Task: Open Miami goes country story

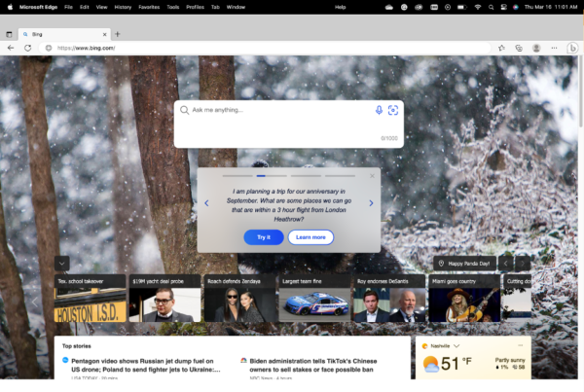Action: (x=464, y=299)
